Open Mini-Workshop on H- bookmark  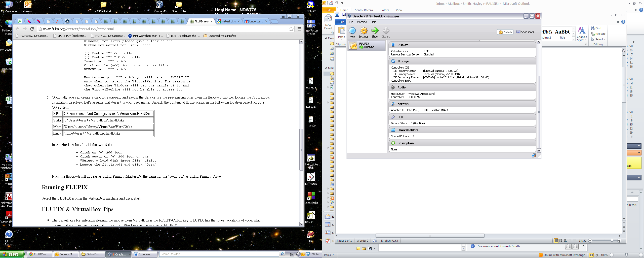pyautogui.click(x=145, y=36)
